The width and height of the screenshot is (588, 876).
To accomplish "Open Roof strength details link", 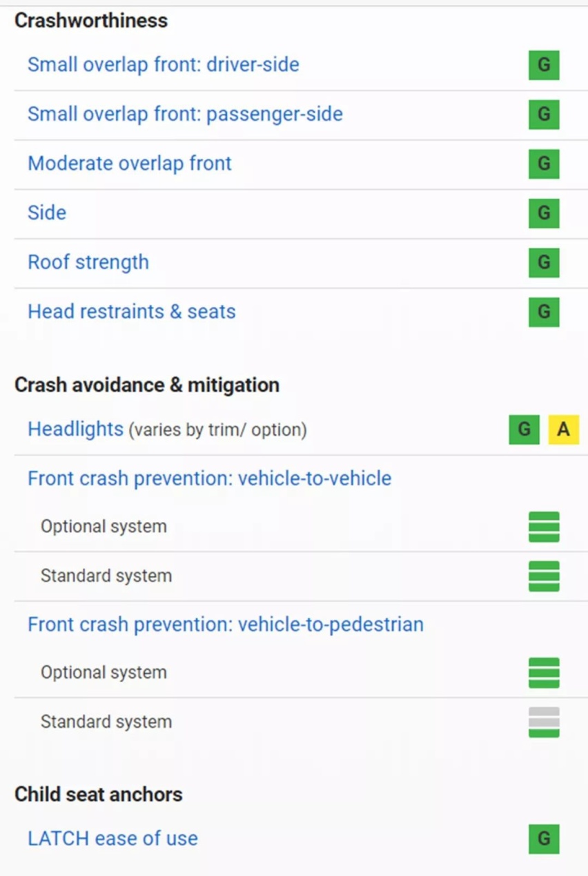I will (88, 262).
